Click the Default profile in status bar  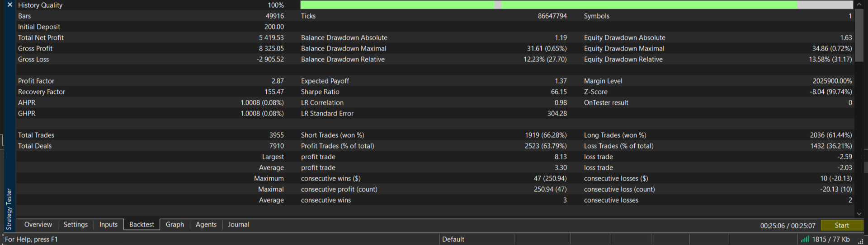pos(453,239)
